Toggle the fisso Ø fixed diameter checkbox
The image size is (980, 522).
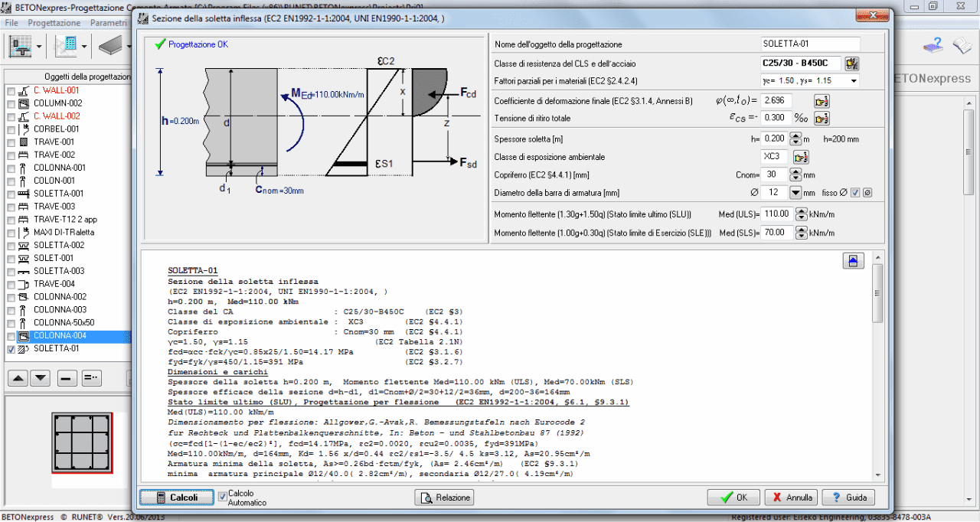tap(856, 193)
